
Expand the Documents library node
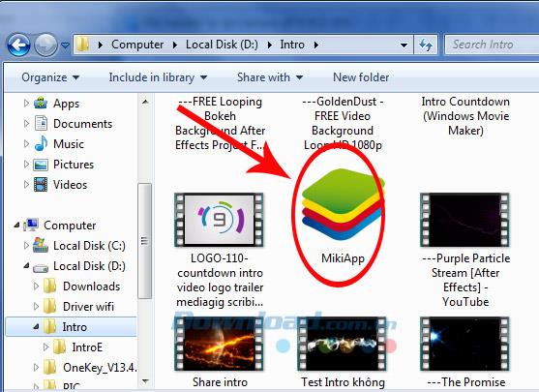26,124
